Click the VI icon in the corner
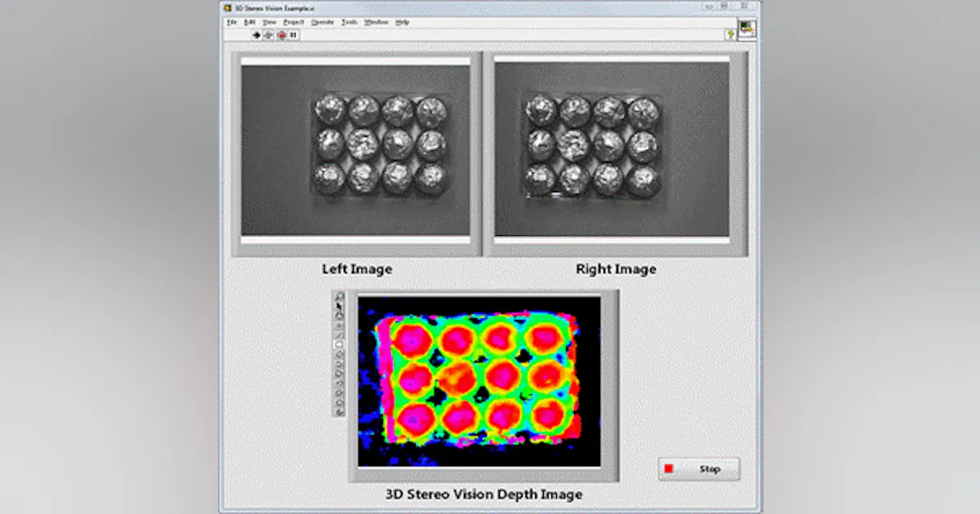 (747, 29)
